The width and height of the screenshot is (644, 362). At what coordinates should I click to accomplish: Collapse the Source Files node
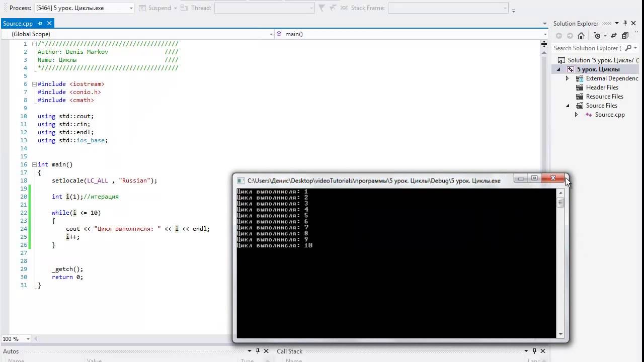(568, 106)
